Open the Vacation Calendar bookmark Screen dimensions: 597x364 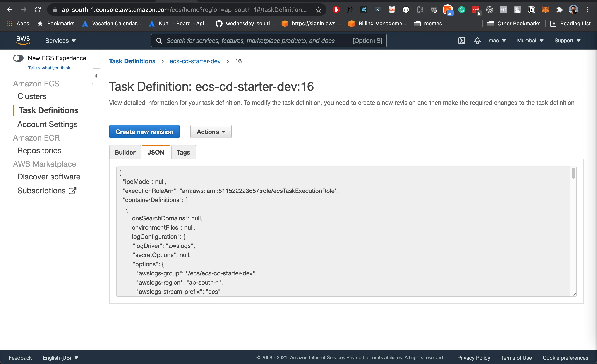pyautogui.click(x=112, y=24)
